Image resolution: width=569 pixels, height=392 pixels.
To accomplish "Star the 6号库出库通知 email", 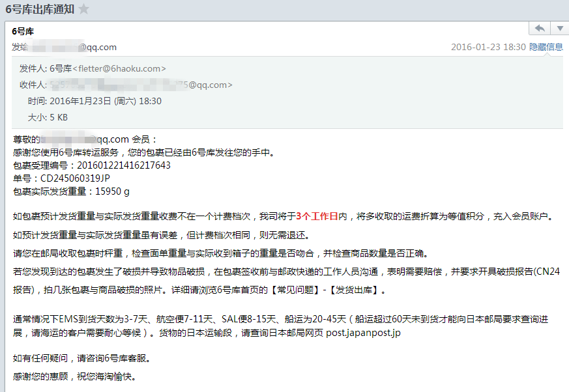I will [x=84, y=8].
